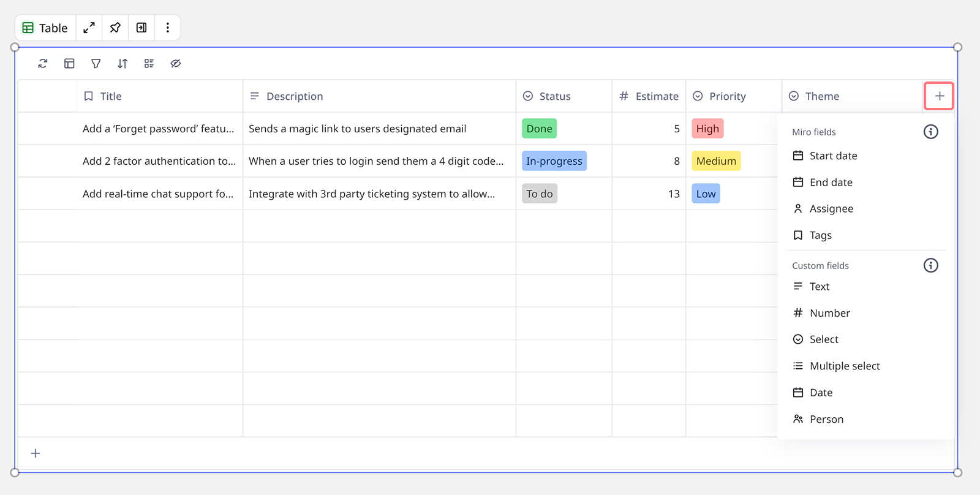Screen dimensions: 980x495
Task: Click the plus button to add column
Action: coord(939,96)
